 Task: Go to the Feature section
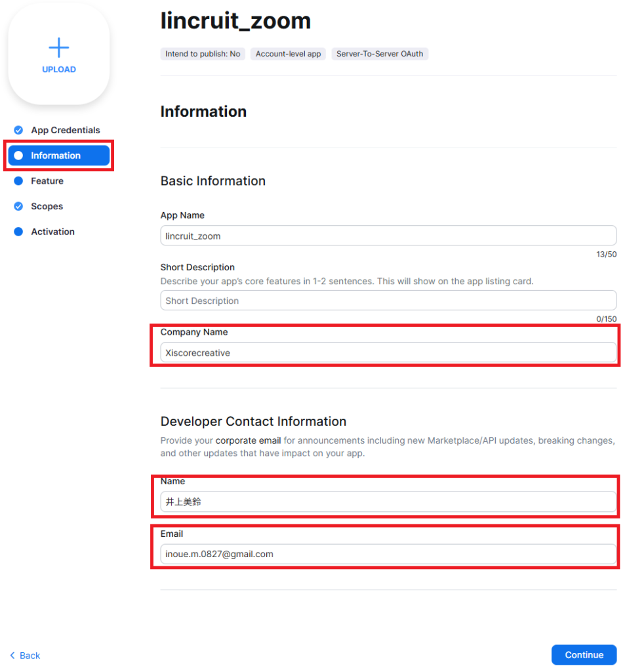pyautogui.click(x=47, y=181)
